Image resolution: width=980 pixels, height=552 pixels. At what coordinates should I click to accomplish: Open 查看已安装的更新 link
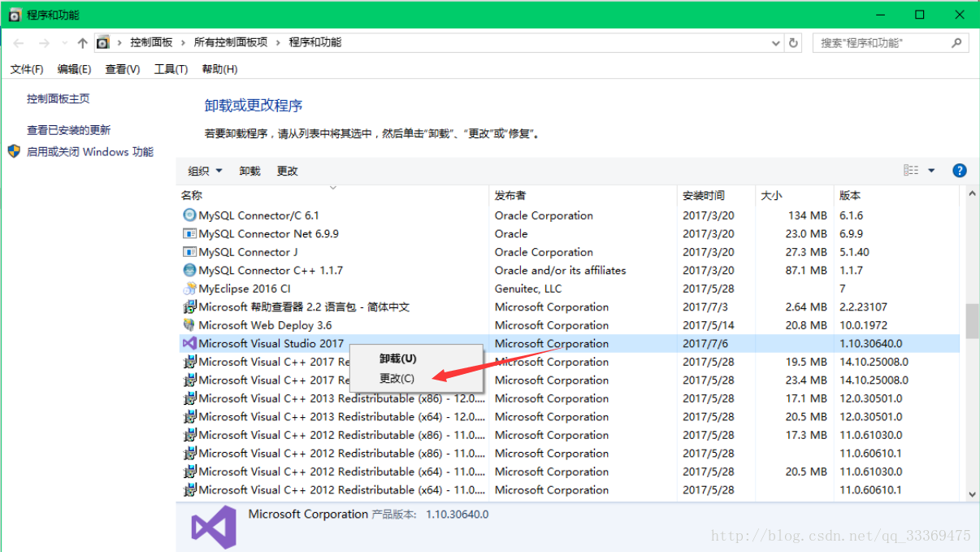(68, 130)
